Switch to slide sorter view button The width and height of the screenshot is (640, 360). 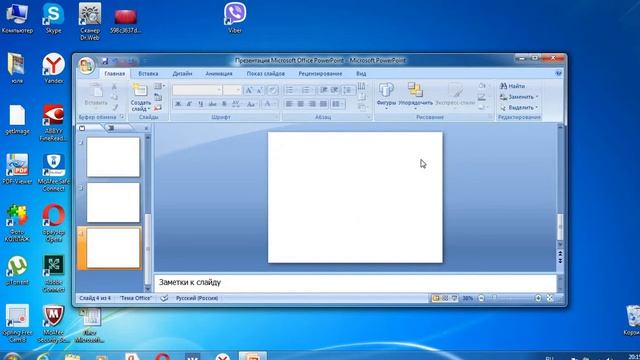coord(445,298)
